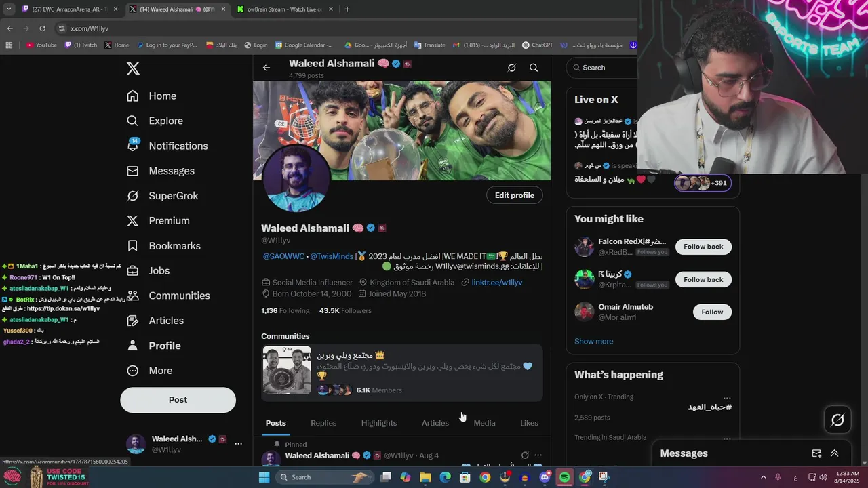Open Spotify from the taskbar
This screenshot has width=868, height=488.
[x=564, y=477]
